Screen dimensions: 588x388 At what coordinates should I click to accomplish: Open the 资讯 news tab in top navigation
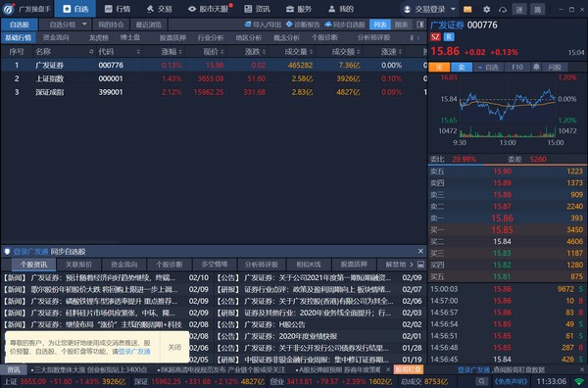pos(257,9)
